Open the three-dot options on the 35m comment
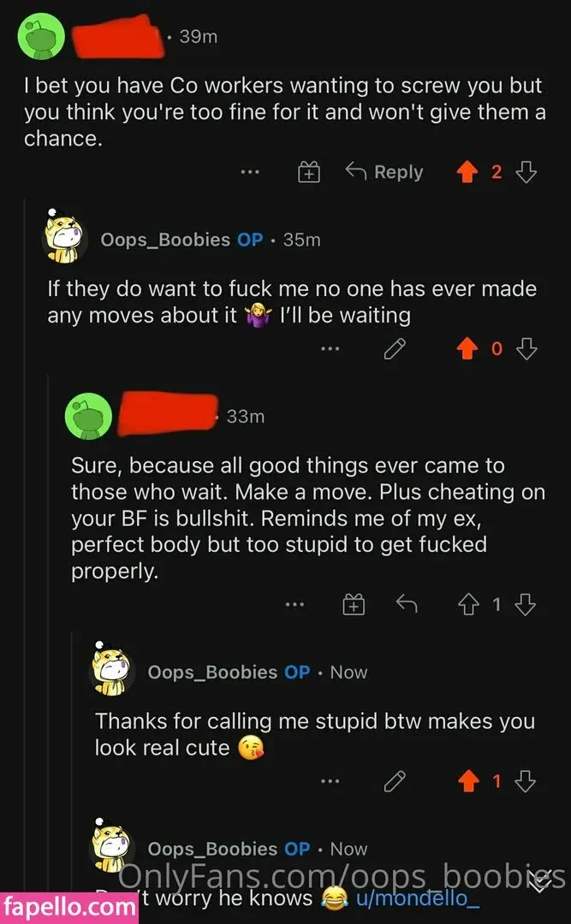Viewport: 571px width, 924px height. point(330,348)
